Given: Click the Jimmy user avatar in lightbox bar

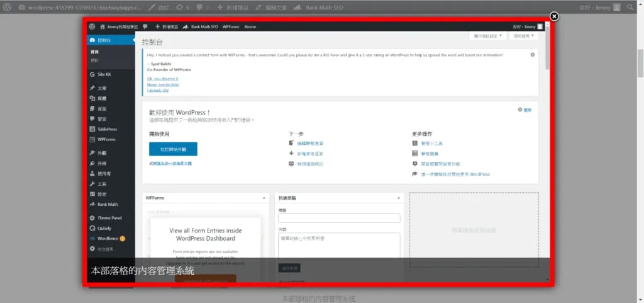Looking at the screenshot, I should [x=540, y=26].
